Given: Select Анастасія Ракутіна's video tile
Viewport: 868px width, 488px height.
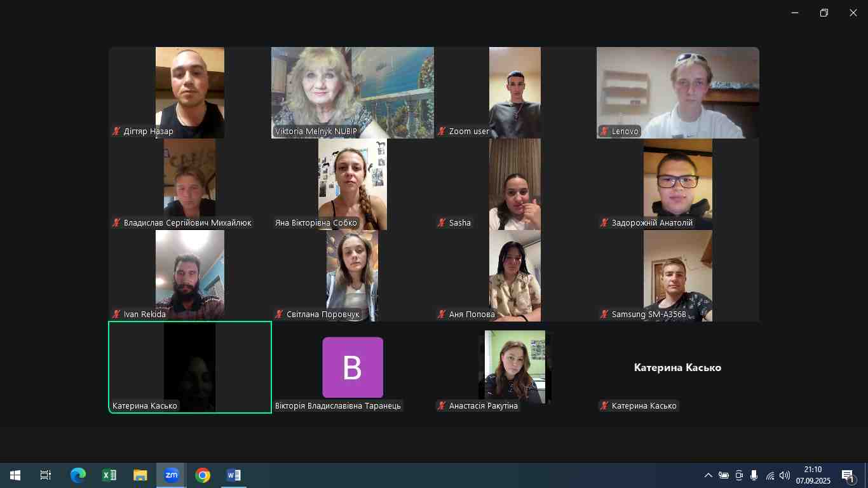Looking at the screenshot, I should coord(515,367).
